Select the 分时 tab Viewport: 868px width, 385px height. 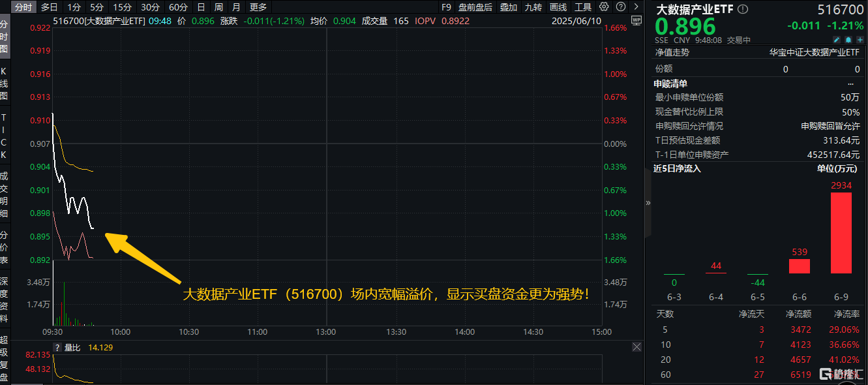coord(23,7)
